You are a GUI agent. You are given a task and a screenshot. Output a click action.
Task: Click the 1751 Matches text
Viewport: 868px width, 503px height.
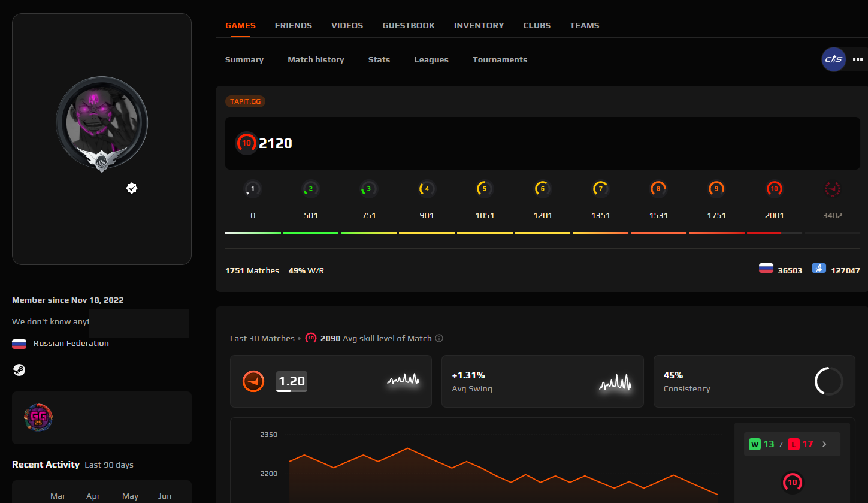pos(252,270)
